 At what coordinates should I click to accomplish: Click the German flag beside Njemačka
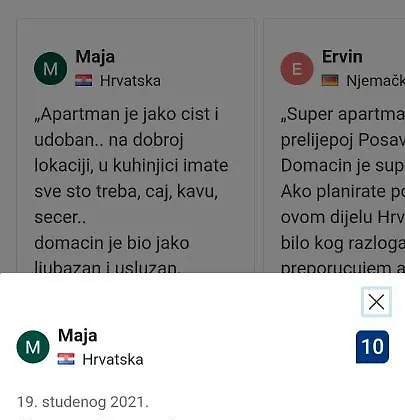point(330,80)
